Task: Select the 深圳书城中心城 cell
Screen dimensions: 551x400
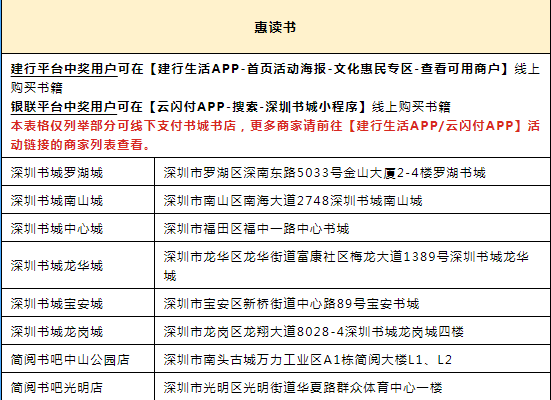Action: (x=78, y=228)
